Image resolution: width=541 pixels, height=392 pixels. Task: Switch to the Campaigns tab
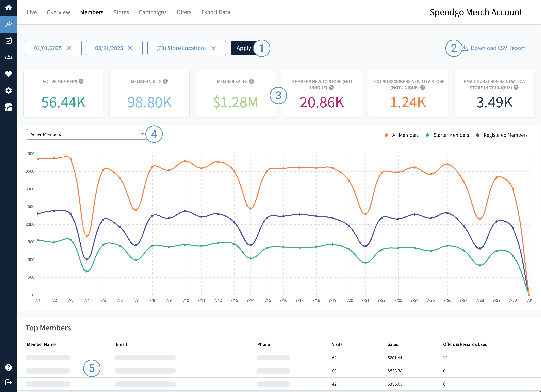click(x=153, y=12)
